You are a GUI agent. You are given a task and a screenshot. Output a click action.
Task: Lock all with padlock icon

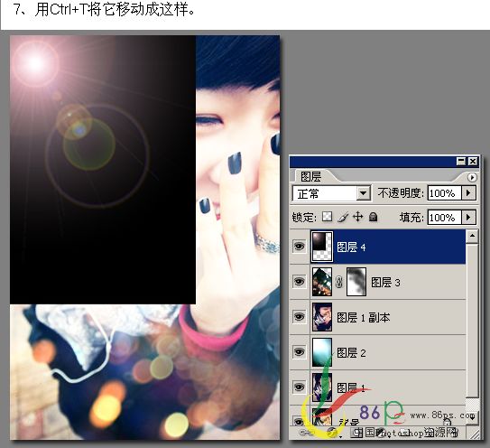tap(373, 217)
